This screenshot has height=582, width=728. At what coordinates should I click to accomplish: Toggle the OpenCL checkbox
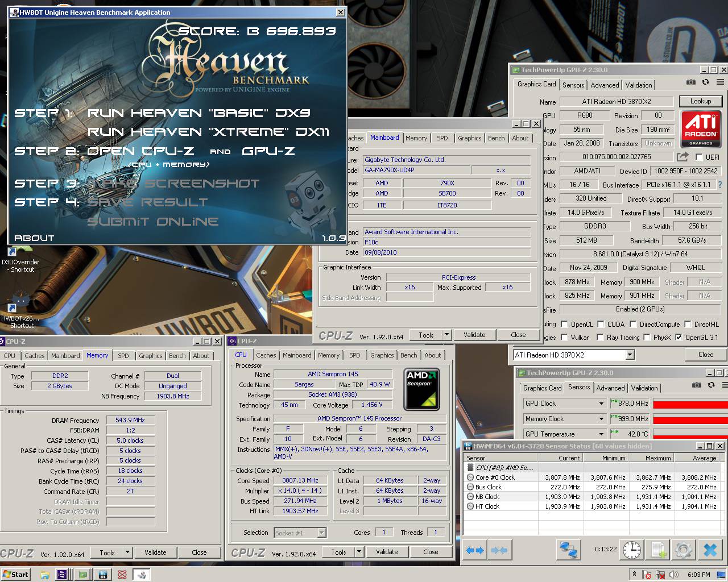coord(564,325)
